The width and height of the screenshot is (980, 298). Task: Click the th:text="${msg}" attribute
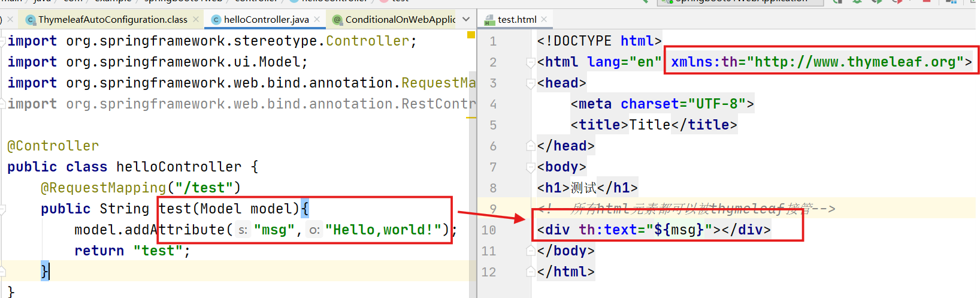pyautogui.click(x=645, y=230)
